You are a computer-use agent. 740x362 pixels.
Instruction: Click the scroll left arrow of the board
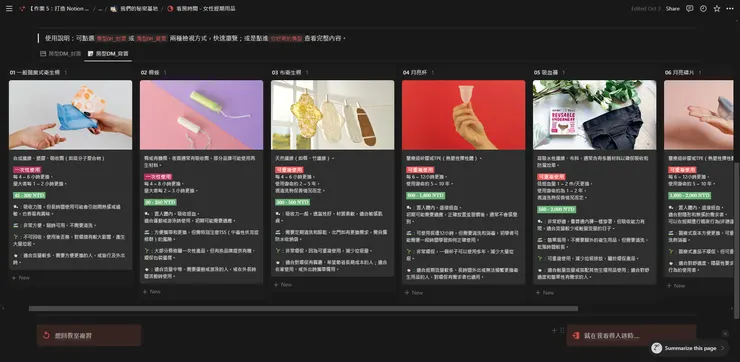click(3, 309)
